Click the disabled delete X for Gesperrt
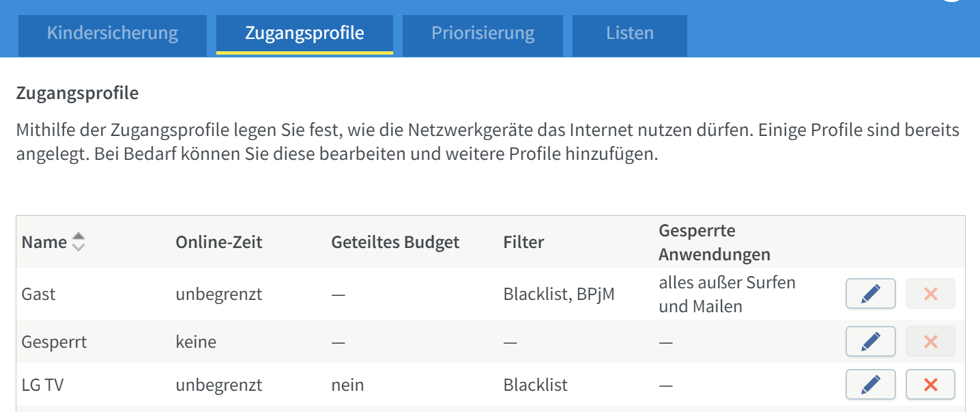The height and width of the screenshot is (412, 980). pos(930,341)
